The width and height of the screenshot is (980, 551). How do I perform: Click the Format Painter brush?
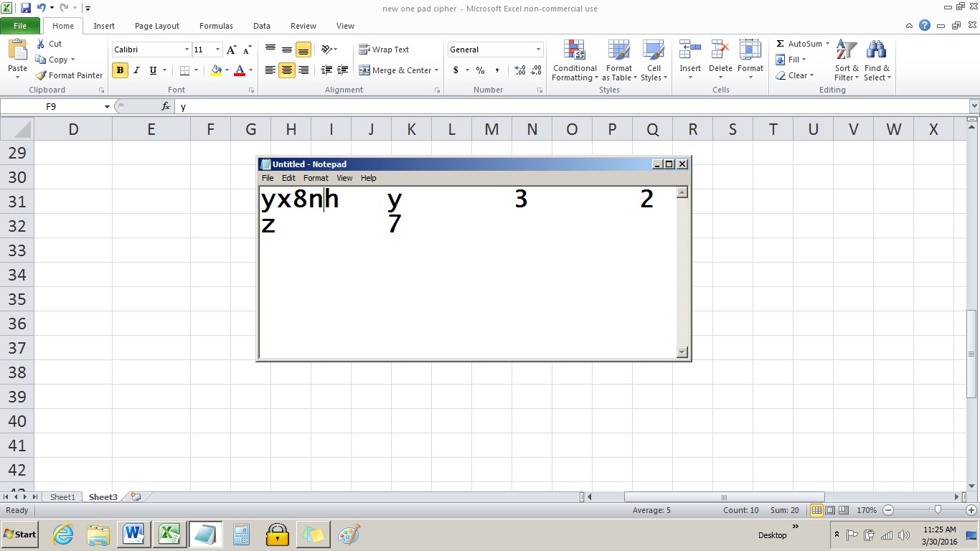pyautogui.click(x=41, y=75)
